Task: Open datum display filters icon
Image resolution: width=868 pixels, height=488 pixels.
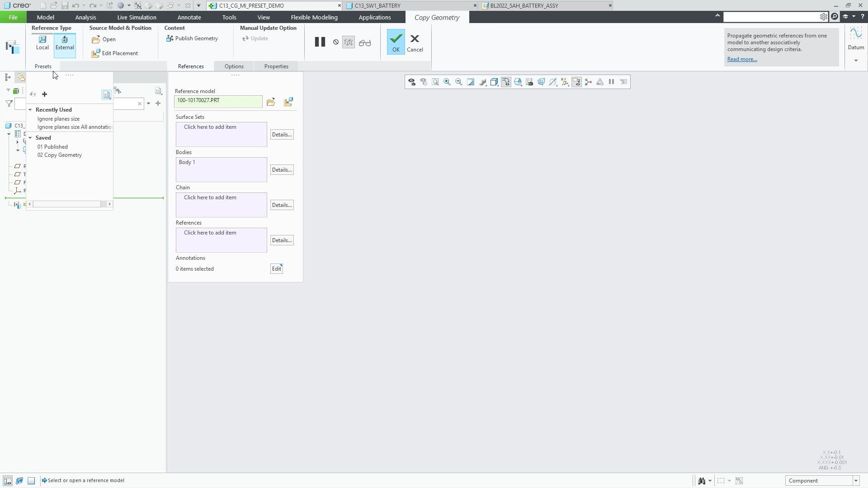Action: click(x=565, y=82)
